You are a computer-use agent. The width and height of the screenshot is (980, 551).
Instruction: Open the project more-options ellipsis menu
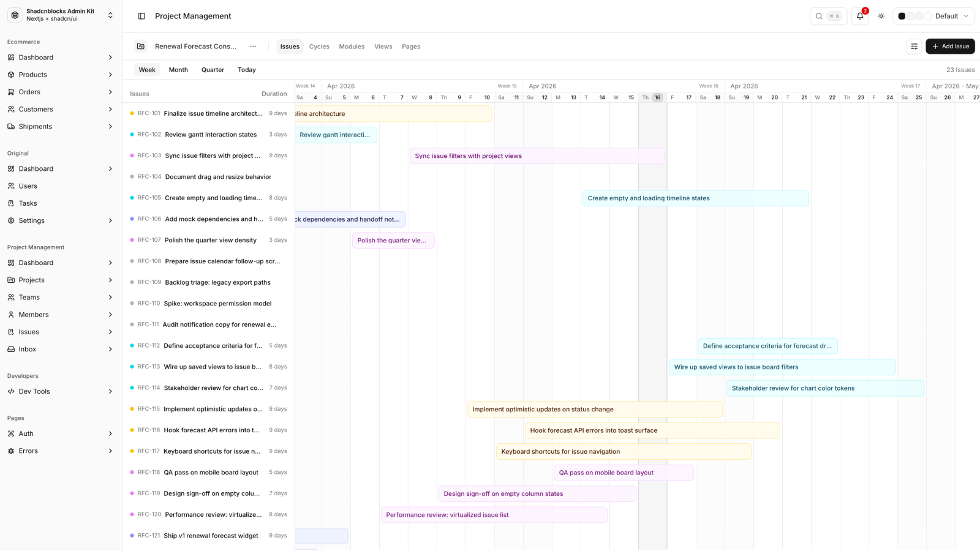[x=253, y=47]
